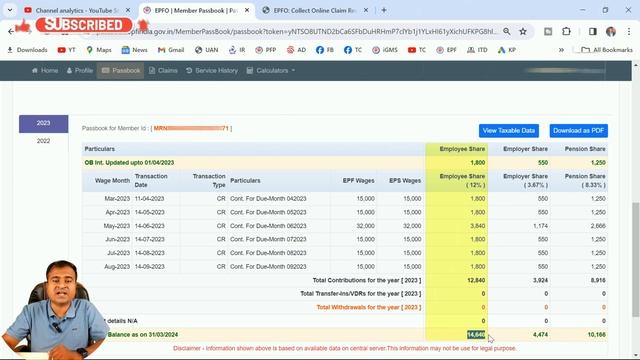Viewport: 640px width, 360px height.
Task: Select the 2023 year tab
Action: pos(44,124)
